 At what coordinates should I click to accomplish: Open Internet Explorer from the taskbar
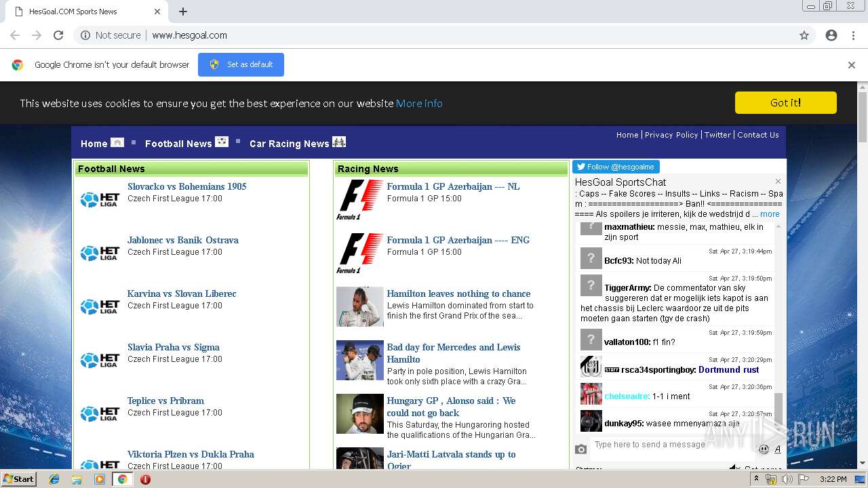[54, 479]
